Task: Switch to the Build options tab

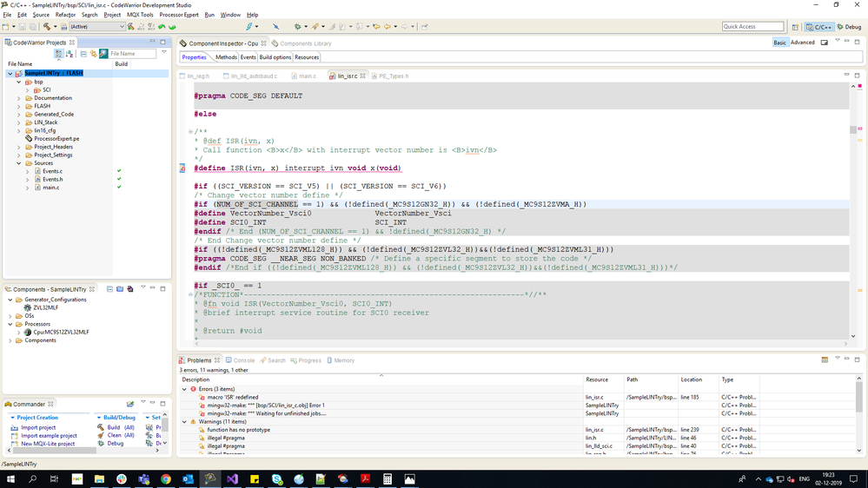Action: point(275,57)
